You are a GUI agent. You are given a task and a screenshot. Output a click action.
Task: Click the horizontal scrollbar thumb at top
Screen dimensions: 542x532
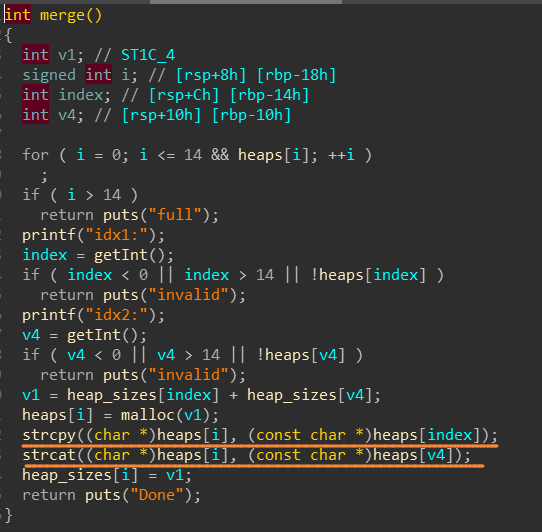pos(246,2)
